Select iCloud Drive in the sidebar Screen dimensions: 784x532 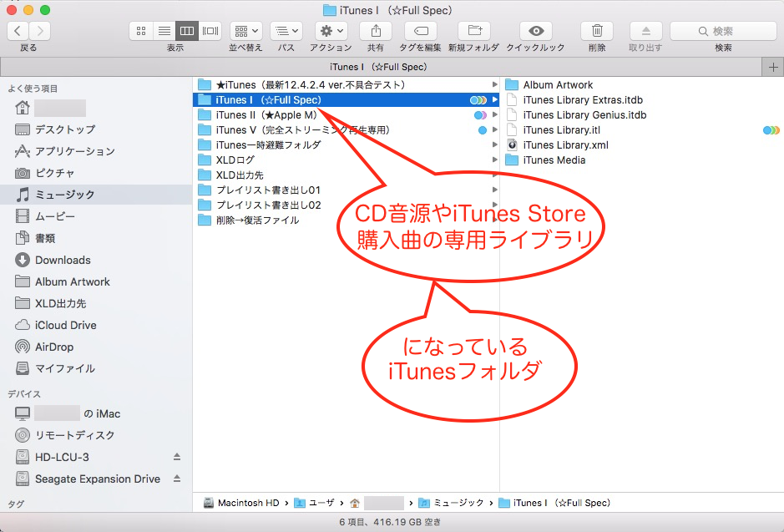coord(65,325)
